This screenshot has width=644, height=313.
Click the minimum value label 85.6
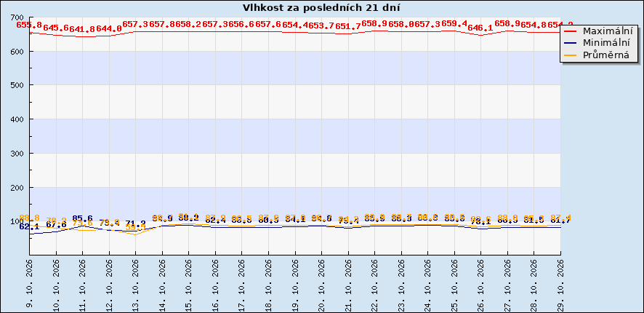83,218
